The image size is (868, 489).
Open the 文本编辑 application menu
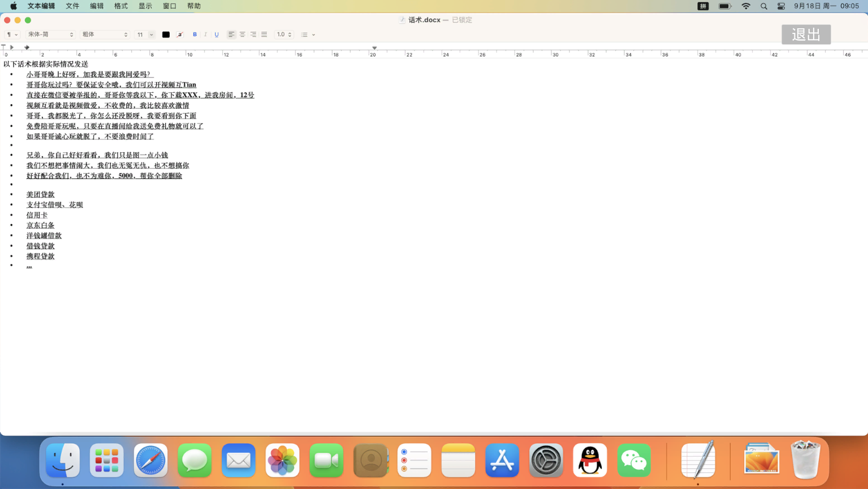click(x=41, y=6)
